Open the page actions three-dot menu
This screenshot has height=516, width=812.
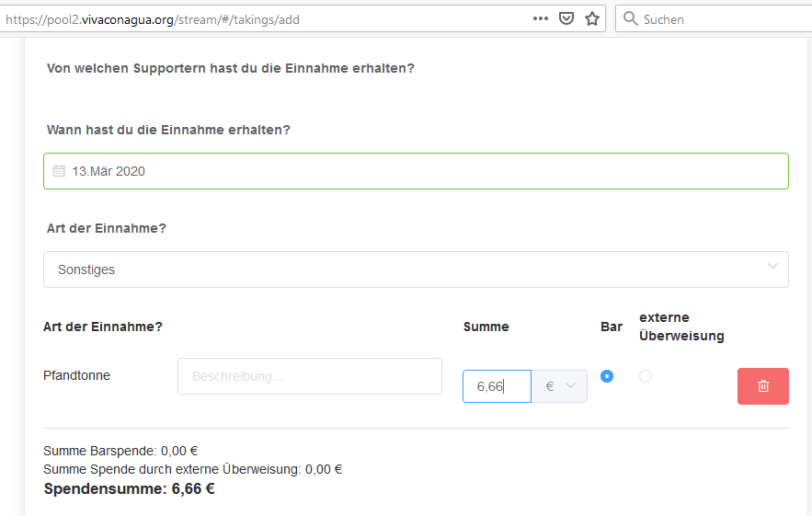pyautogui.click(x=541, y=18)
